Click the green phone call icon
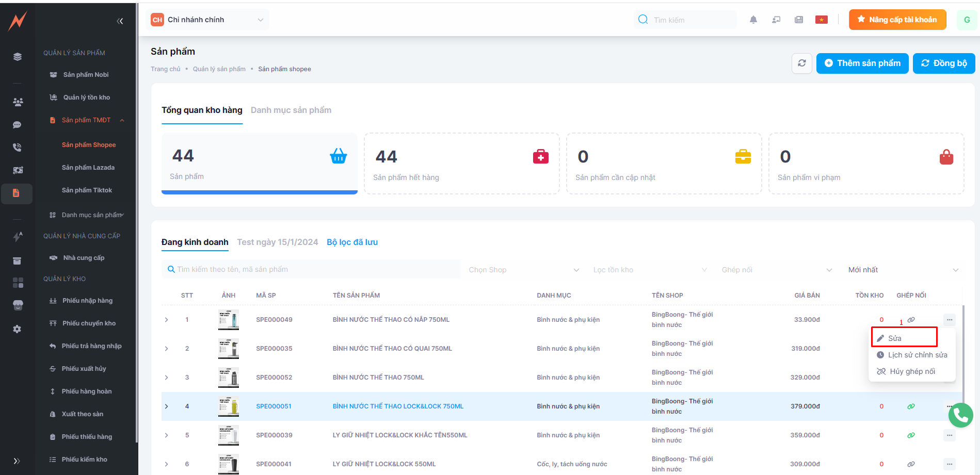The height and width of the screenshot is (475, 980). tap(960, 415)
